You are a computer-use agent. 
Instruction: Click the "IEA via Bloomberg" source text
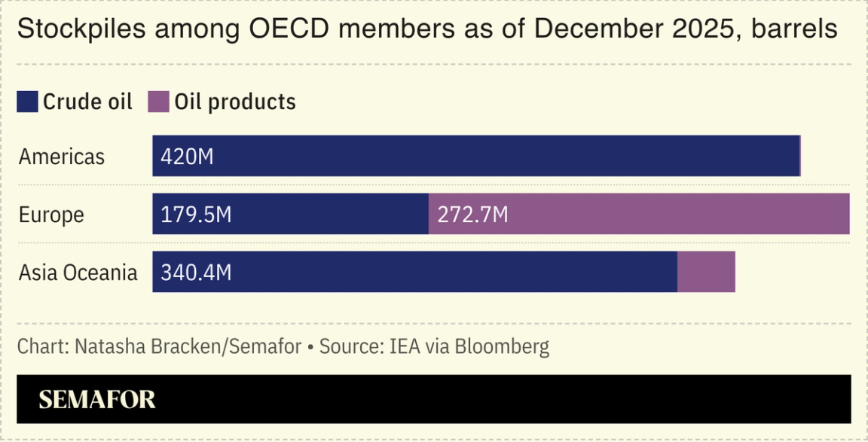tap(469, 347)
